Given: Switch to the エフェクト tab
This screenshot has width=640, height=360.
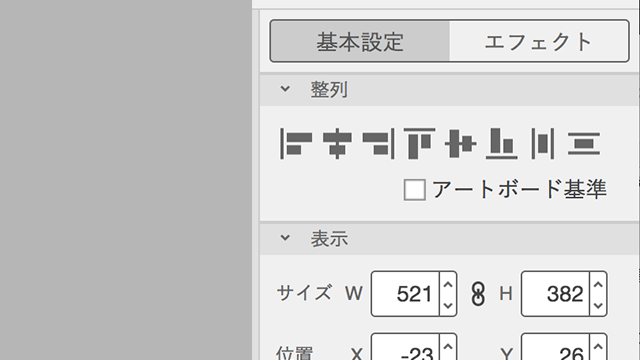Looking at the screenshot, I should pos(539,41).
